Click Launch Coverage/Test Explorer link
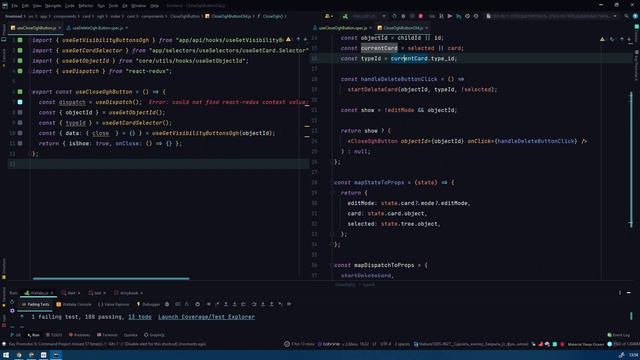640x360 pixels. point(207,317)
